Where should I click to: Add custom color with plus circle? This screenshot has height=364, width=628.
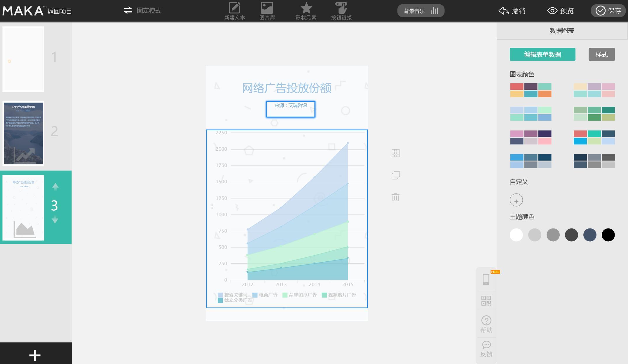pyautogui.click(x=516, y=200)
